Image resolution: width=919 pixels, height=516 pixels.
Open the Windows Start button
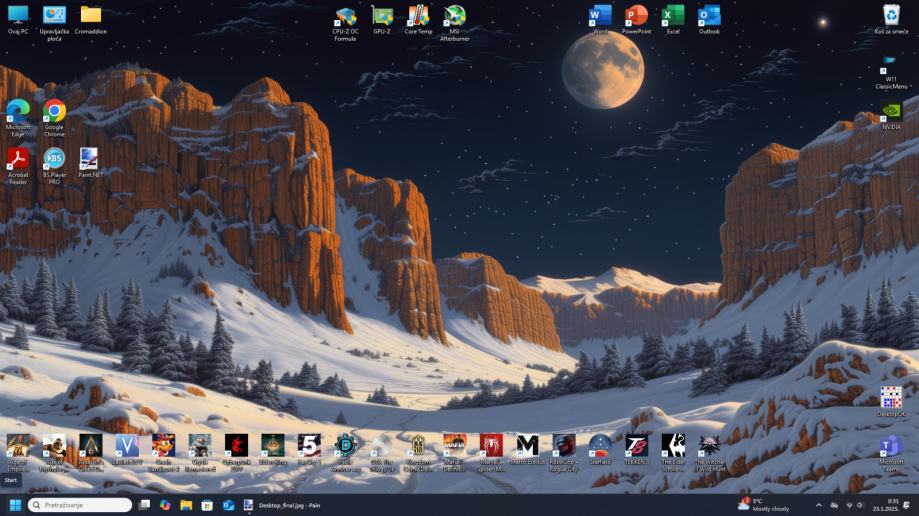pyautogui.click(x=15, y=505)
